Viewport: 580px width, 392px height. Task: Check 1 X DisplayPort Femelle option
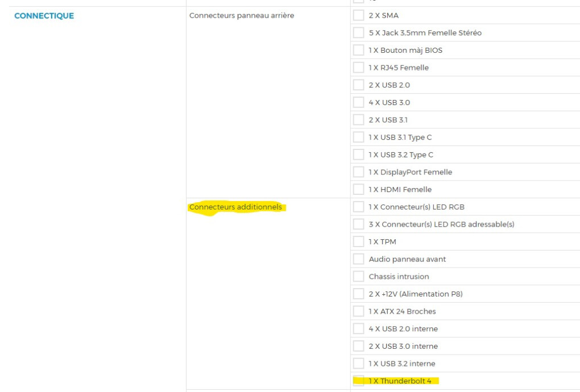point(358,172)
